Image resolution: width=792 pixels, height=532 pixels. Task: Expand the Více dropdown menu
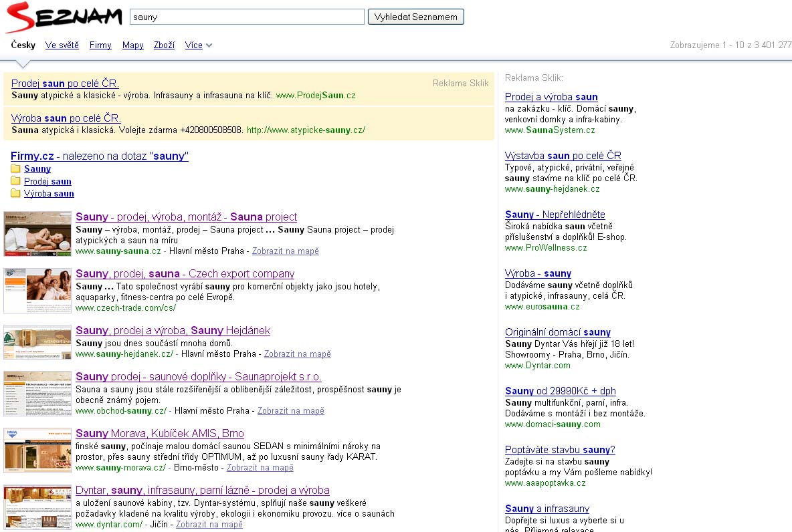198,45
